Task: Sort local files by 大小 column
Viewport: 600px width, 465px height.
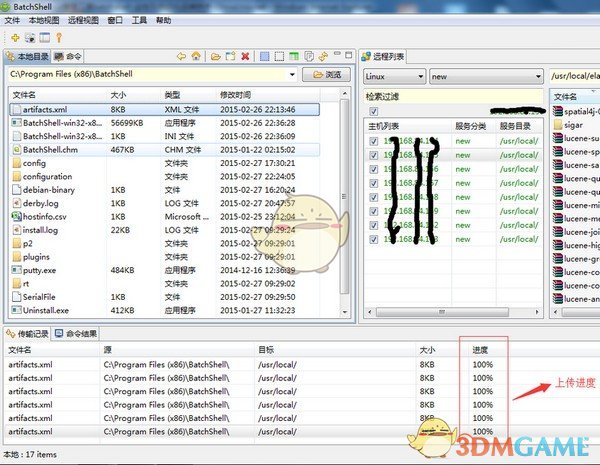Action: 134,95
